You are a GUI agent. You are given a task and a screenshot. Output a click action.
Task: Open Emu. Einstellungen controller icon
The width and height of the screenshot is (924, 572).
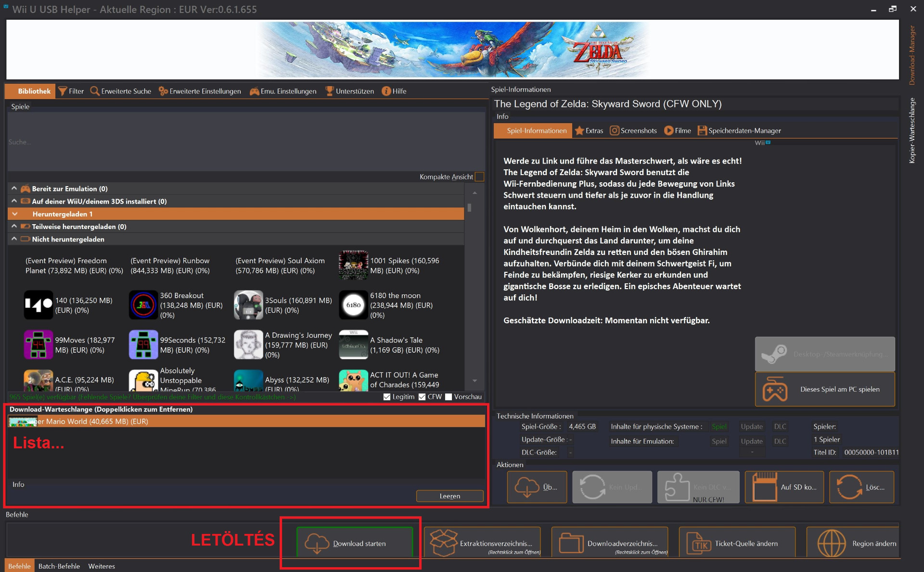(255, 91)
